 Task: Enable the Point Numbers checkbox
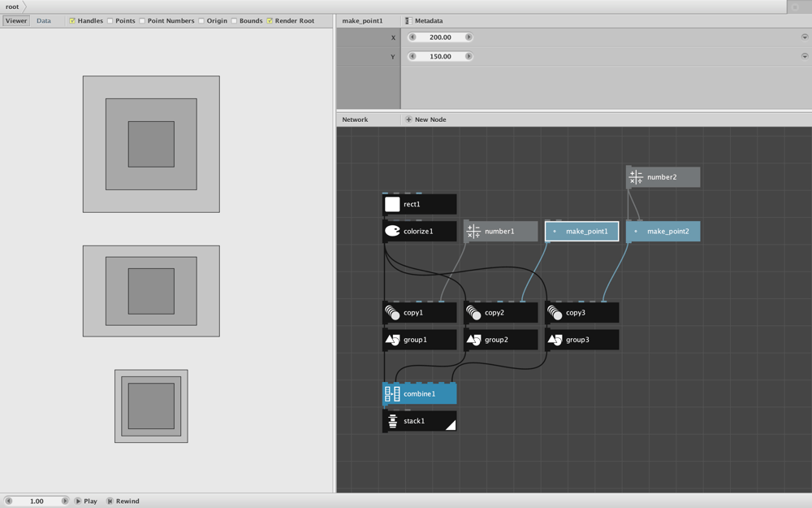[142, 21]
